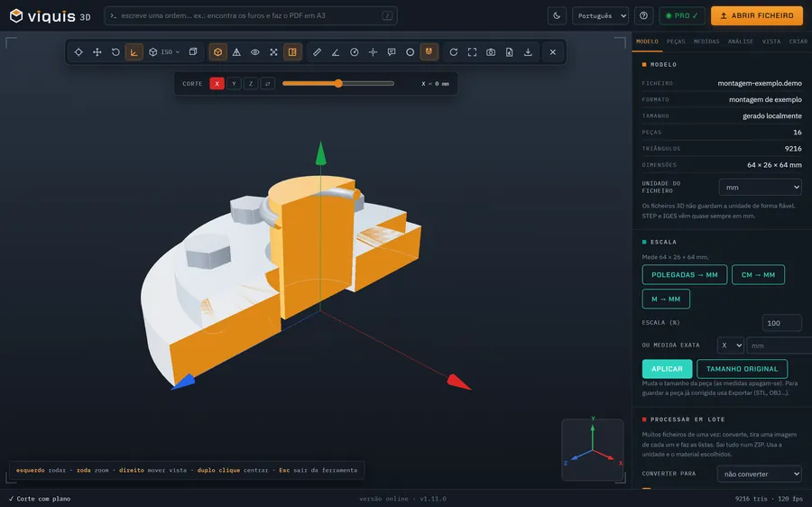Focus the command order input field
812x507 pixels.
tap(251, 15)
